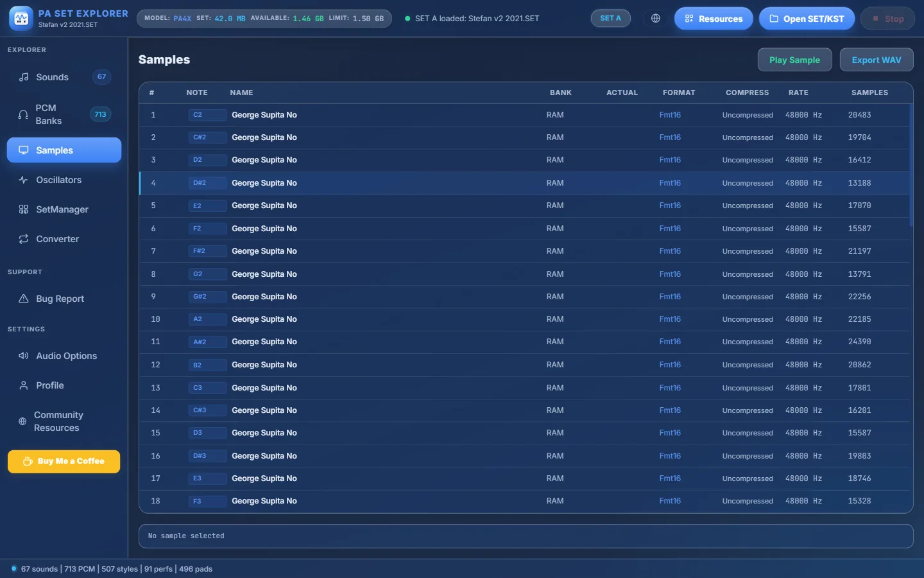Screen dimensions: 924x578
Task: Open Audio Options settings
Action: coord(64,356)
